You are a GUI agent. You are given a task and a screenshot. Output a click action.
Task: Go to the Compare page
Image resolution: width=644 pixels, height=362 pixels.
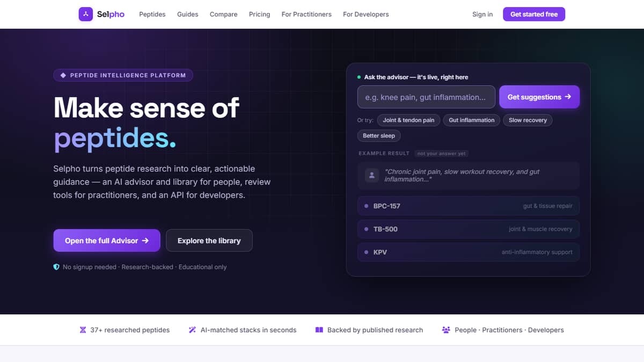click(x=224, y=15)
